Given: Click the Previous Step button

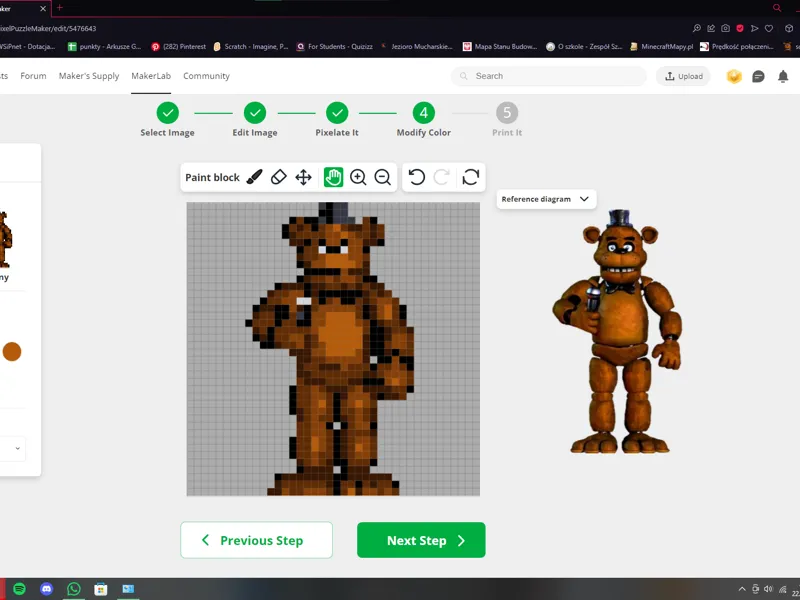Looking at the screenshot, I should pyautogui.click(x=256, y=540).
